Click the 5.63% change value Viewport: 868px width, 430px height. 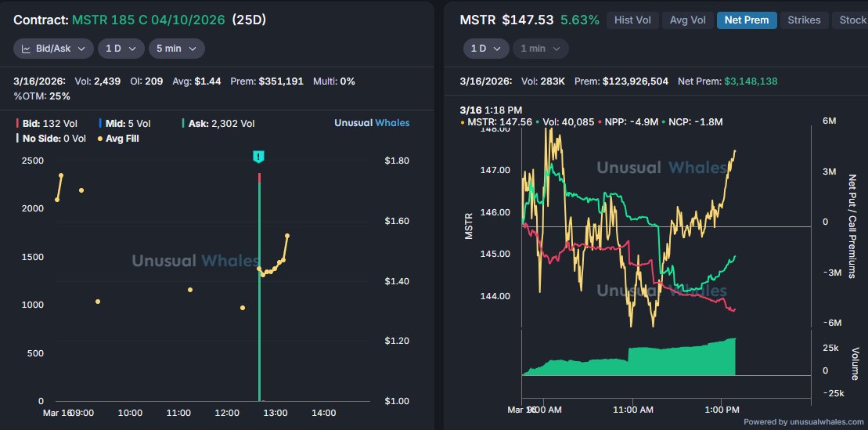point(580,20)
